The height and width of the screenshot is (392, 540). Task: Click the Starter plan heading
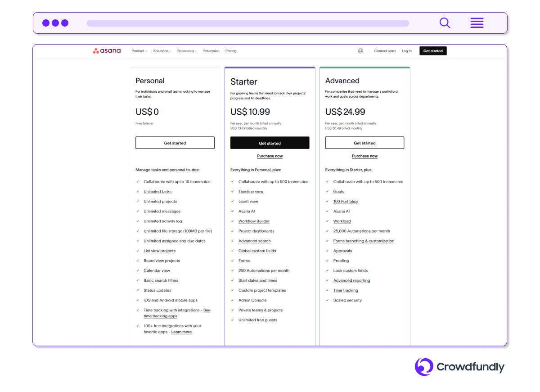pyautogui.click(x=244, y=82)
